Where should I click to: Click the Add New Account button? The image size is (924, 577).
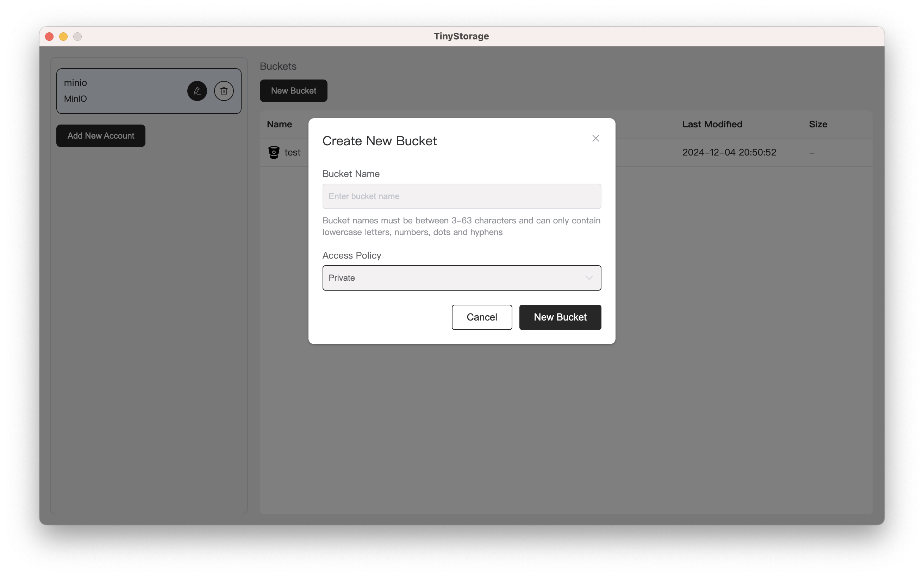click(101, 136)
